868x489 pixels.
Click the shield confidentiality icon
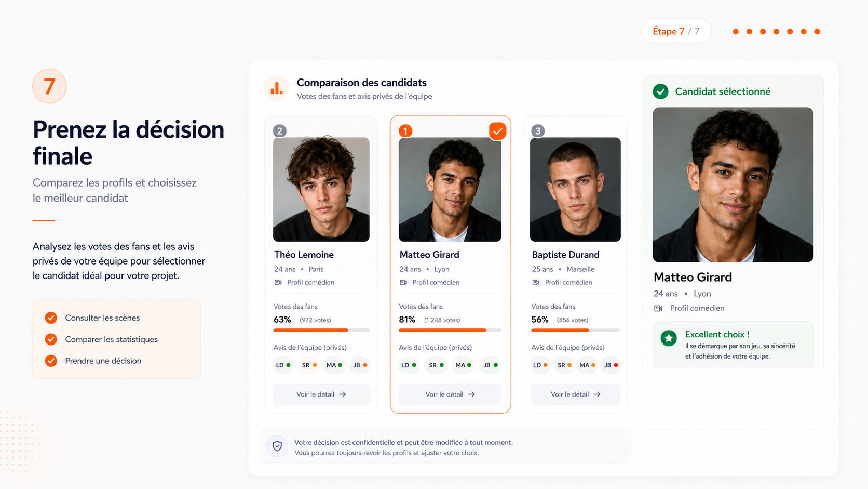pos(277,446)
